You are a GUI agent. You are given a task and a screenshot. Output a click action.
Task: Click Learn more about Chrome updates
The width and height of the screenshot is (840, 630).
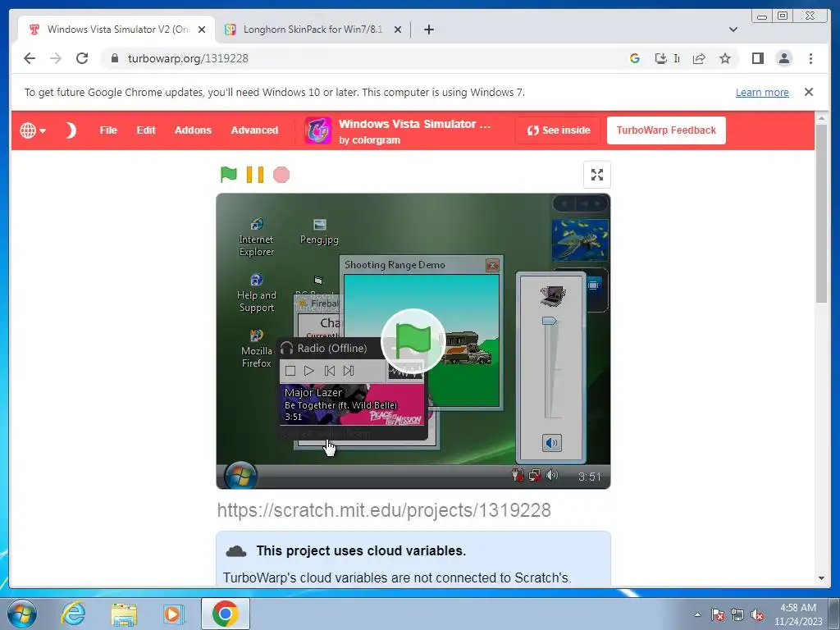point(762,92)
